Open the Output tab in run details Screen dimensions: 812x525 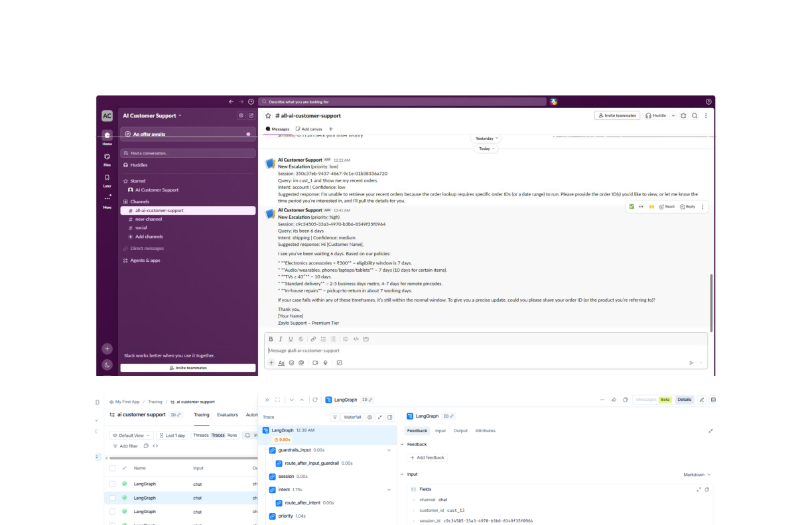(x=460, y=431)
